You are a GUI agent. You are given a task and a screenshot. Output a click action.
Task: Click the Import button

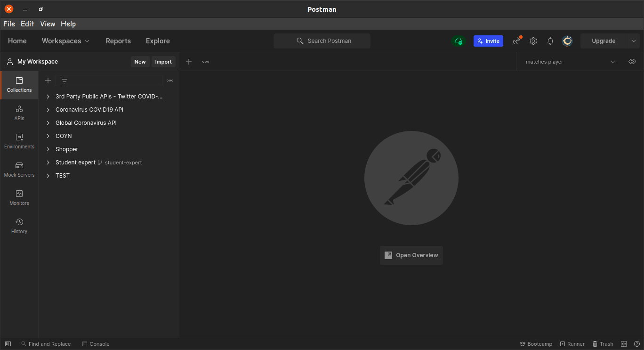[x=163, y=62]
